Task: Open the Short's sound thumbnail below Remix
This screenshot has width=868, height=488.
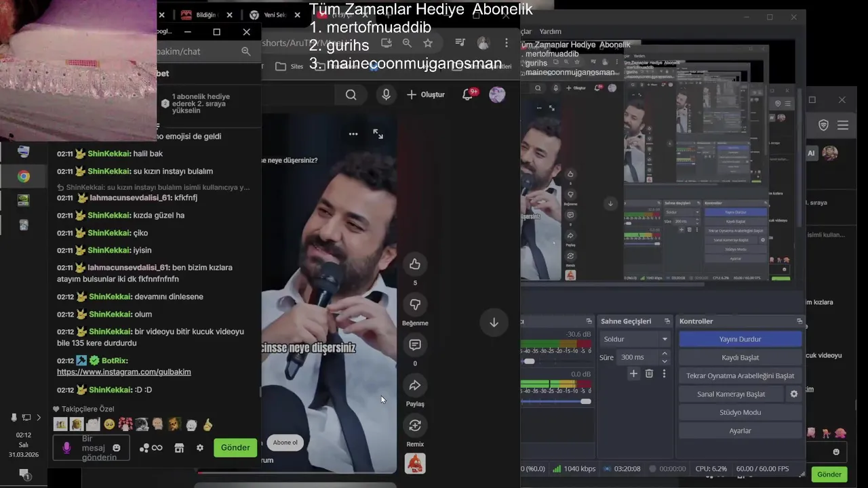Action: point(415,464)
